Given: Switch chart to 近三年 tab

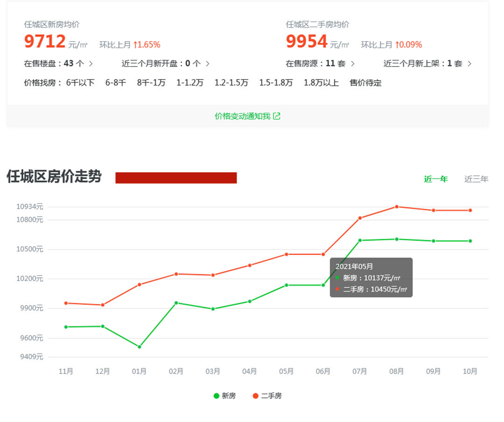Looking at the screenshot, I should coord(476,179).
